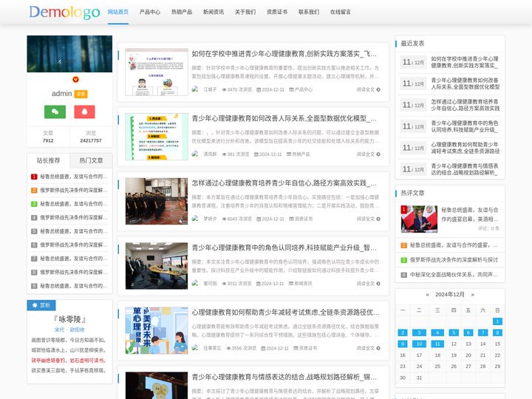The image size is (532, 399).
Task: Click meeting-room thumbnail of 角色认同培养 article
Action: coord(157,266)
